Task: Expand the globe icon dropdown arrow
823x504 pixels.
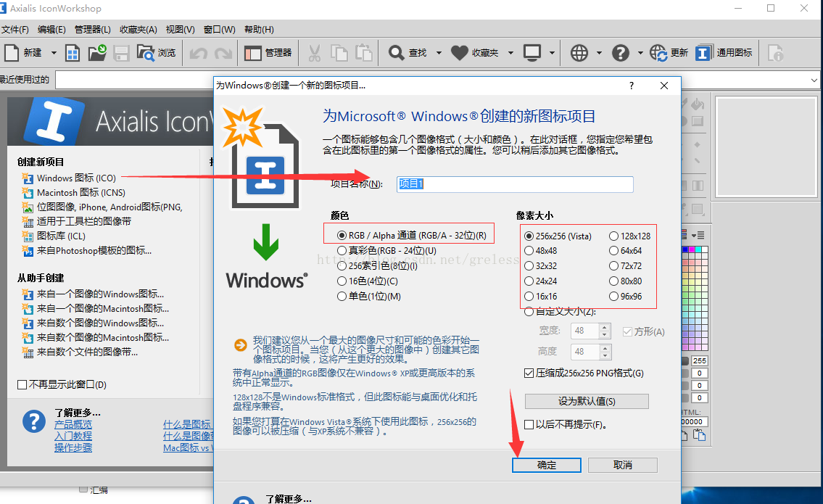Action: [x=599, y=53]
